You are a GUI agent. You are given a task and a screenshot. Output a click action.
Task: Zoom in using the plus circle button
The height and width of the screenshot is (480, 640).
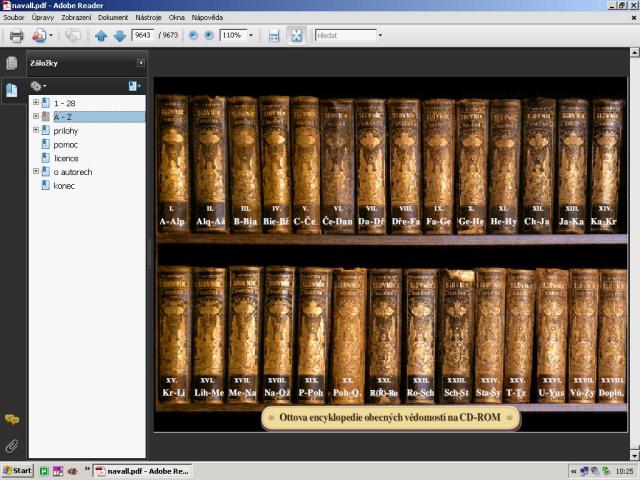pos(209,36)
